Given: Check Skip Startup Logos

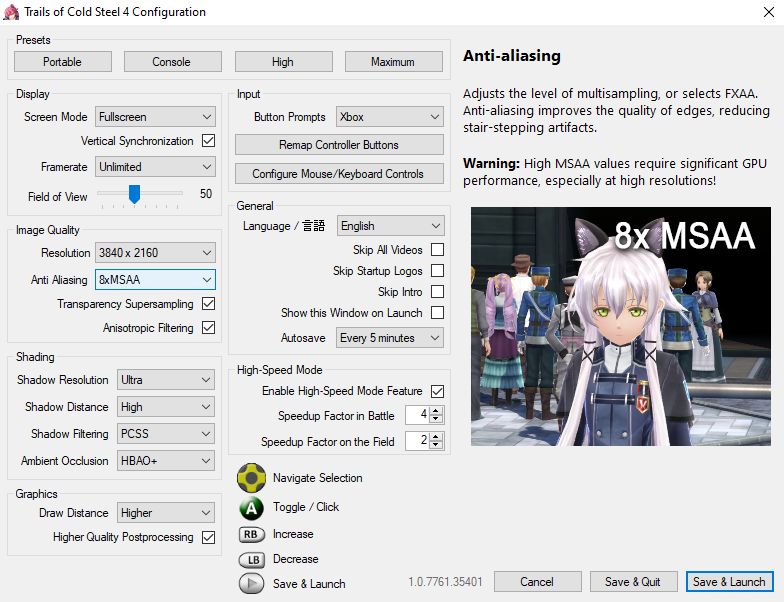Looking at the screenshot, I should pyautogui.click(x=437, y=270).
